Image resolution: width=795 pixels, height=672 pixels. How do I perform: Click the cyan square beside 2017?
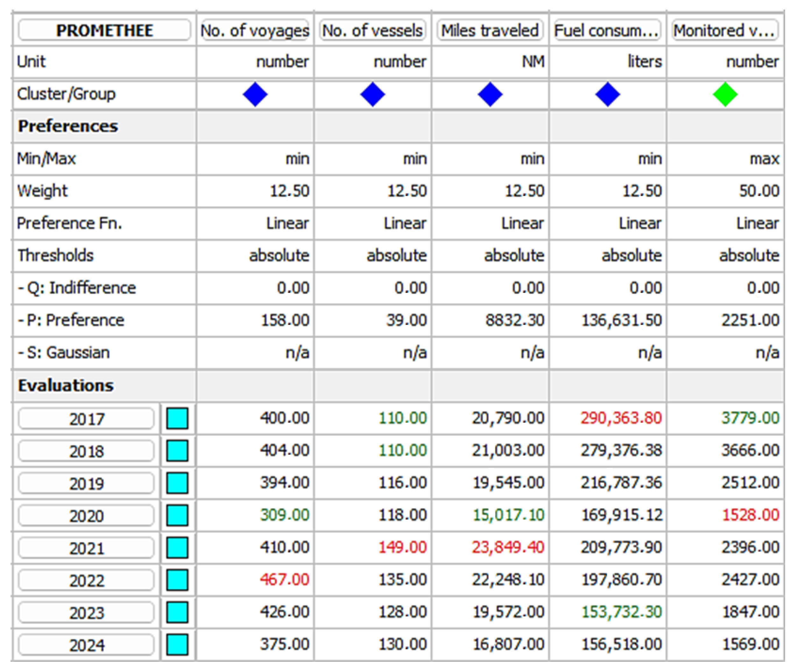coord(178,418)
